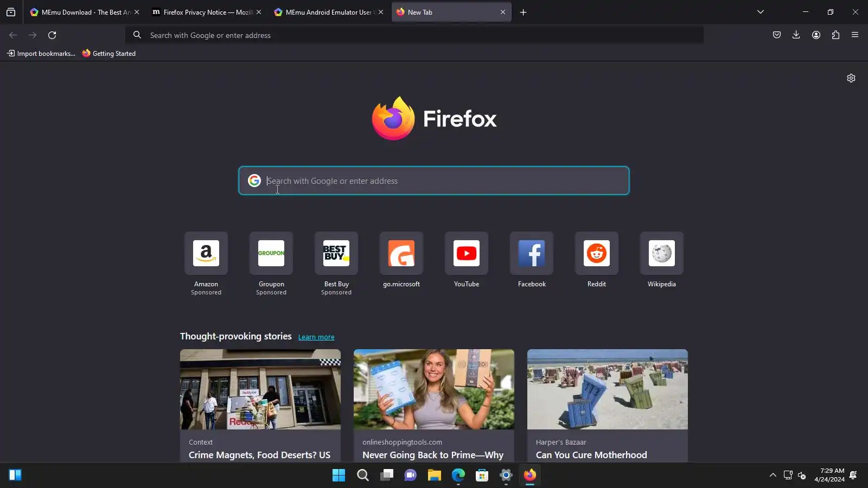This screenshot has height=488, width=868.
Task: Open the Firefox View recent browsing icon
Action: [11, 12]
